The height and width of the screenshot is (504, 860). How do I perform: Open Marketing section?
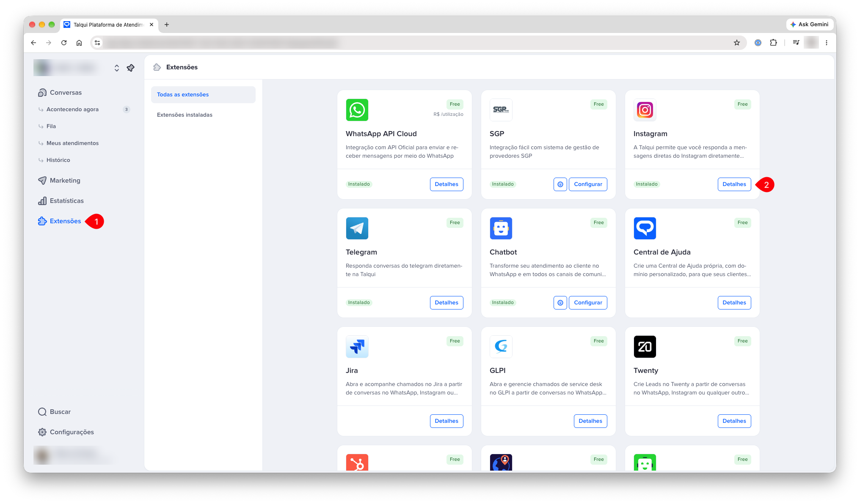59,181
